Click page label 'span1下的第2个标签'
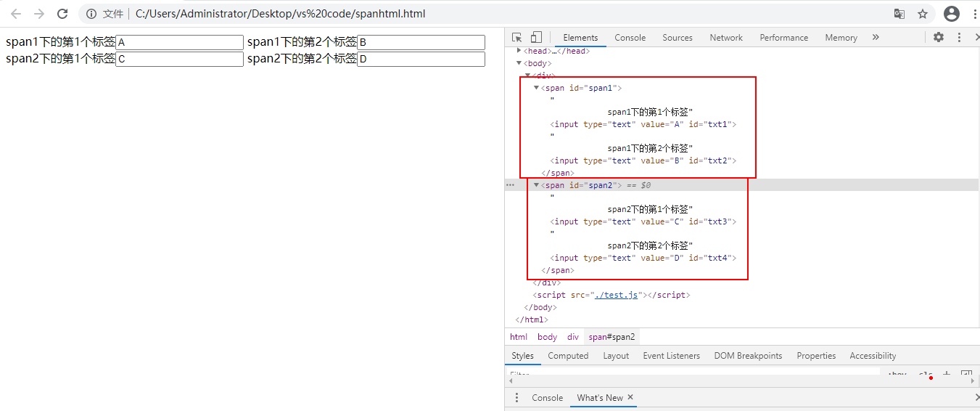This screenshot has height=411, width=980. click(302, 42)
